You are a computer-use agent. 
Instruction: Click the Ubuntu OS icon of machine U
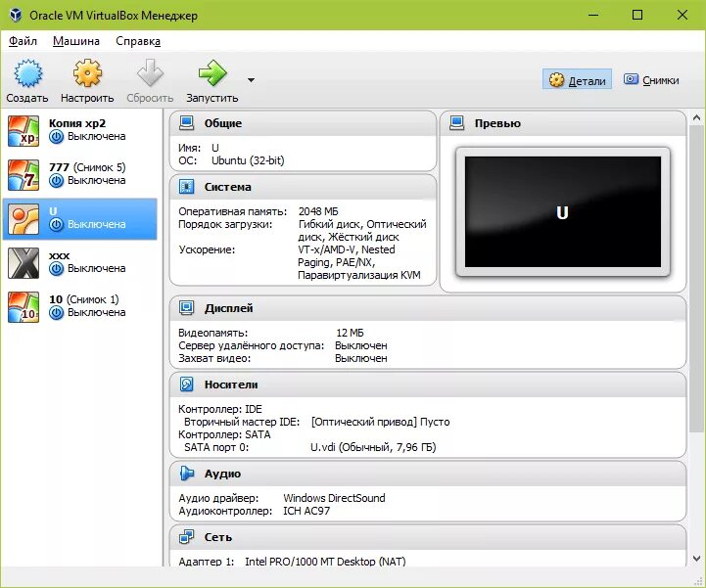tap(24, 218)
